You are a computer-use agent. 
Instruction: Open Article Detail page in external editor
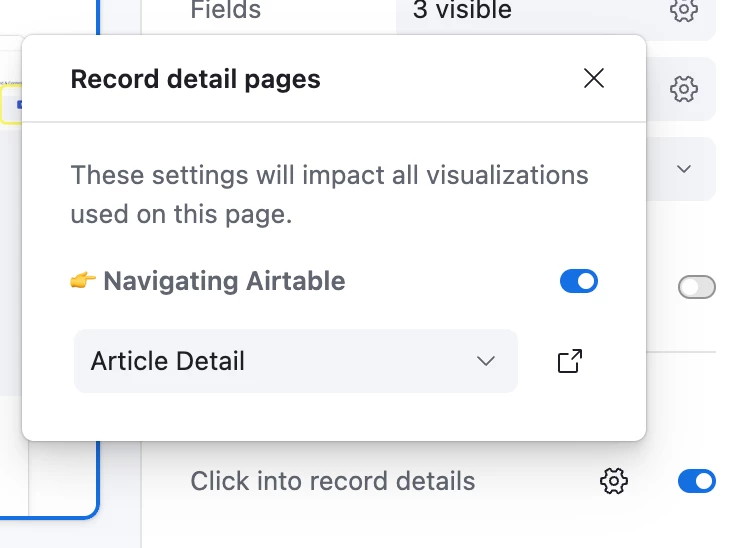pos(570,361)
